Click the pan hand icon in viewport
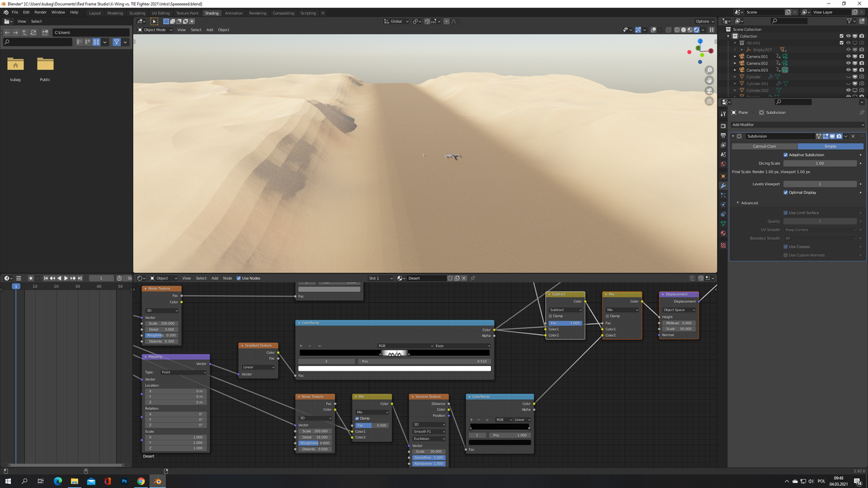This screenshot has height=488, width=868. (709, 80)
